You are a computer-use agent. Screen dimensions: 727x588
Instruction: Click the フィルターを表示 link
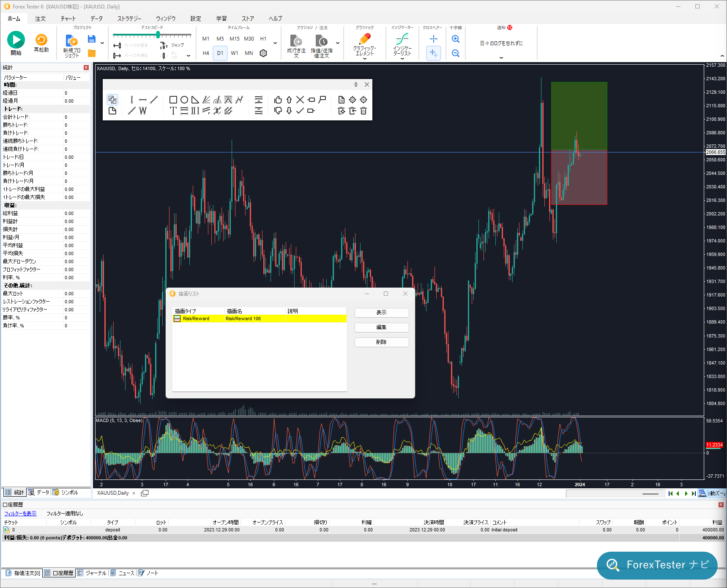(x=20, y=514)
